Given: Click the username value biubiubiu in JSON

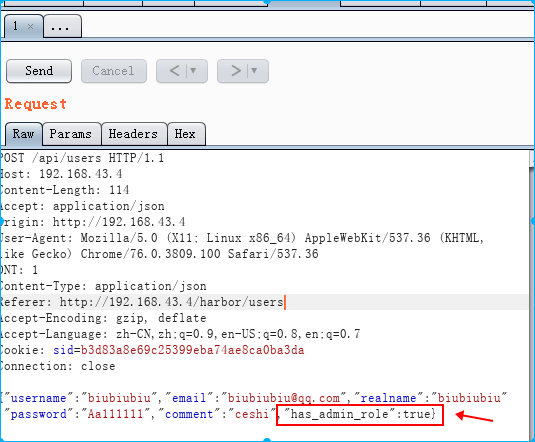Looking at the screenshot, I should click(x=119, y=398).
